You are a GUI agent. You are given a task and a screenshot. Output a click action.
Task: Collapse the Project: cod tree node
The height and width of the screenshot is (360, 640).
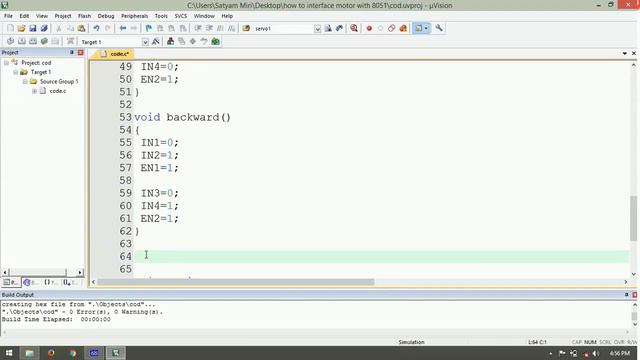coord(6,63)
